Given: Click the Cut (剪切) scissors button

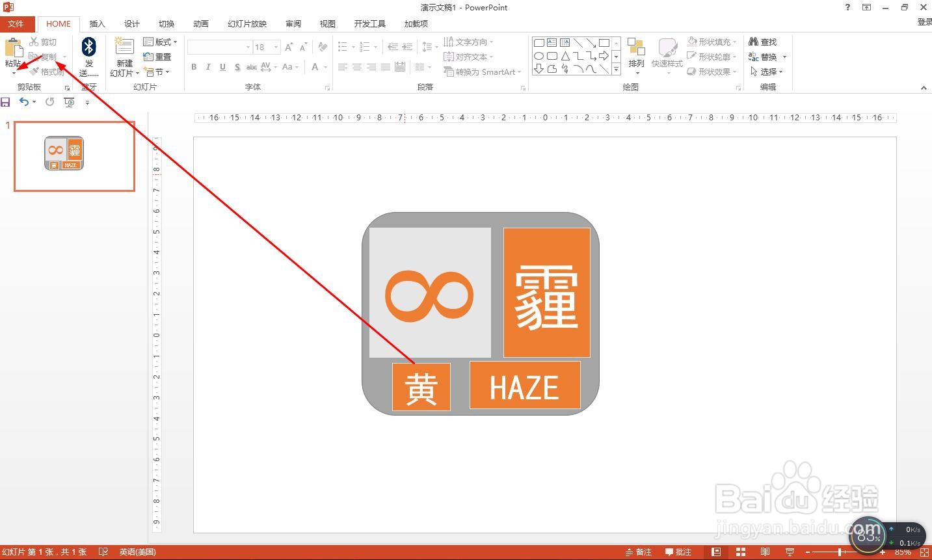Looking at the screenshot, I should click(x=43, y=42).
